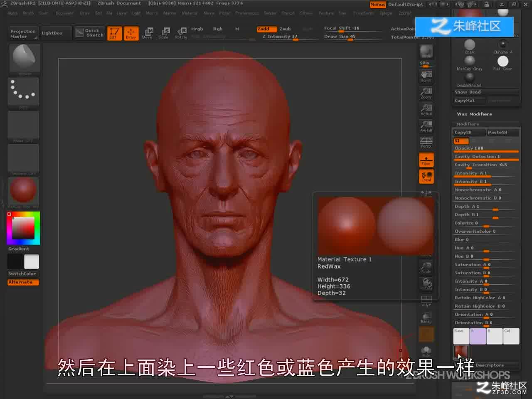
Task: Click the right-shelf Scale view button
Action: (x=426, y=267)
